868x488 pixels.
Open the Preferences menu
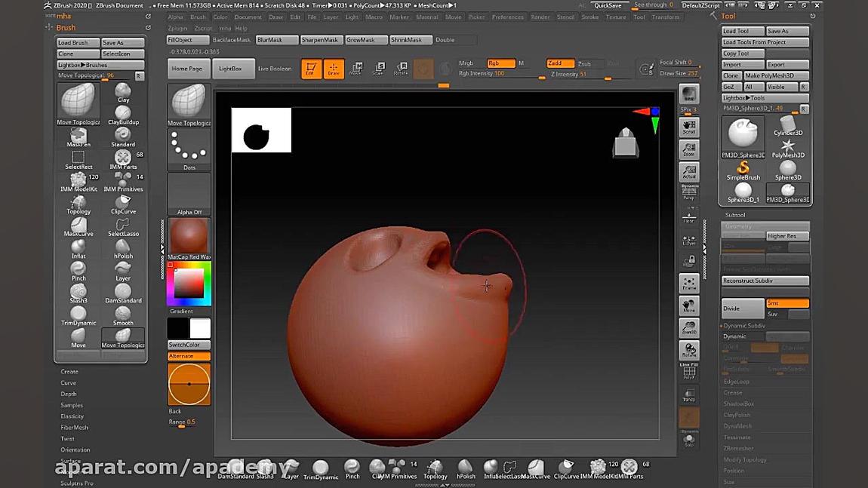tap(507, 17)
